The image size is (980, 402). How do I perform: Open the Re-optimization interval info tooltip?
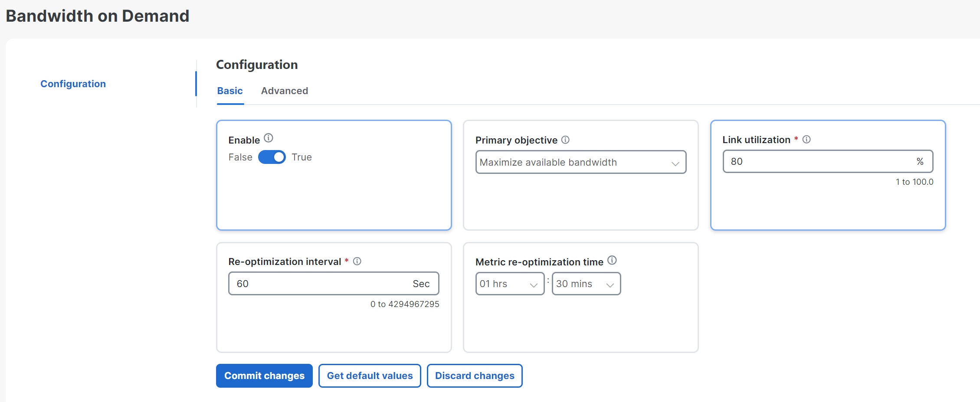coord(357,261)
